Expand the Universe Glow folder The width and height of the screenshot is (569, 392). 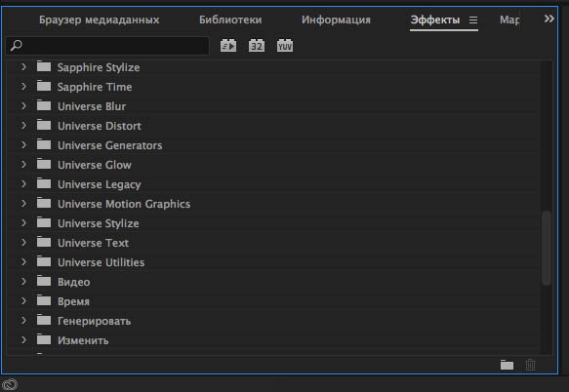pyautogui.click(x=23, y=164)
